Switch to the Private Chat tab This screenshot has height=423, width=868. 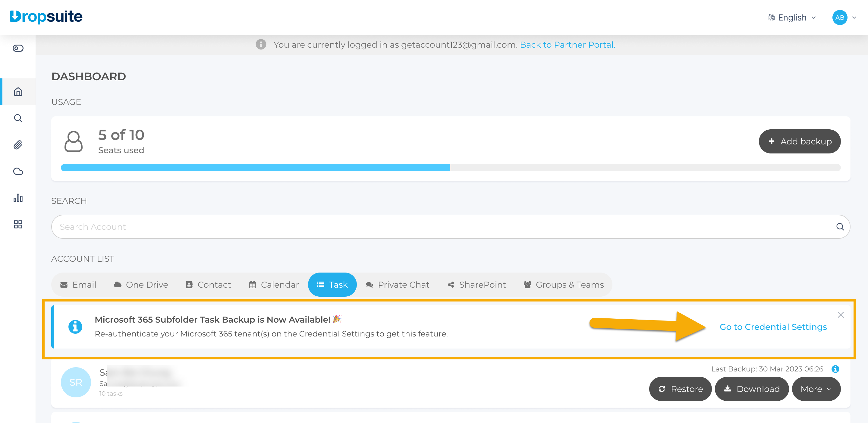397,285
